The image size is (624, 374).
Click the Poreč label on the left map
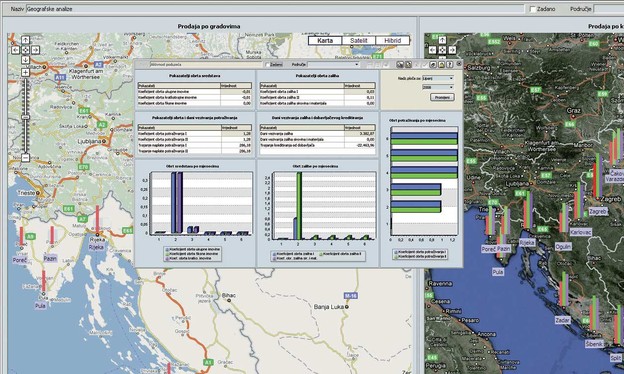coord(20,261)
